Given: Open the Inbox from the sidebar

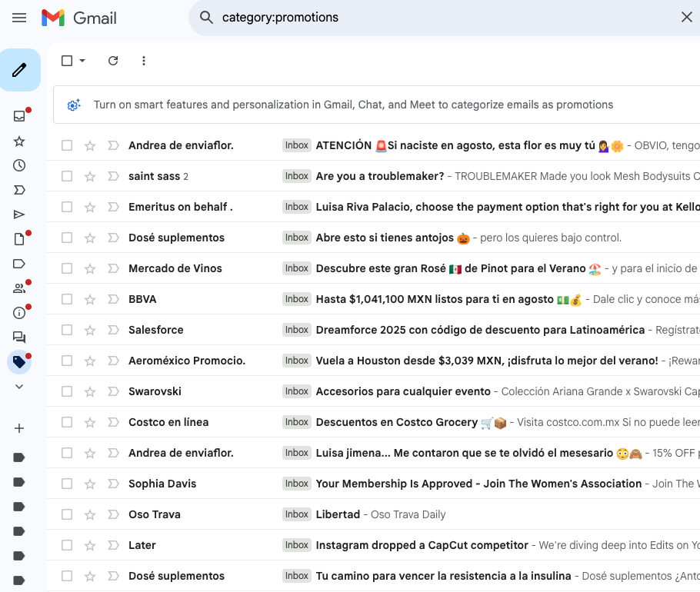Looking at the screenshot, I should pos(19,116).
